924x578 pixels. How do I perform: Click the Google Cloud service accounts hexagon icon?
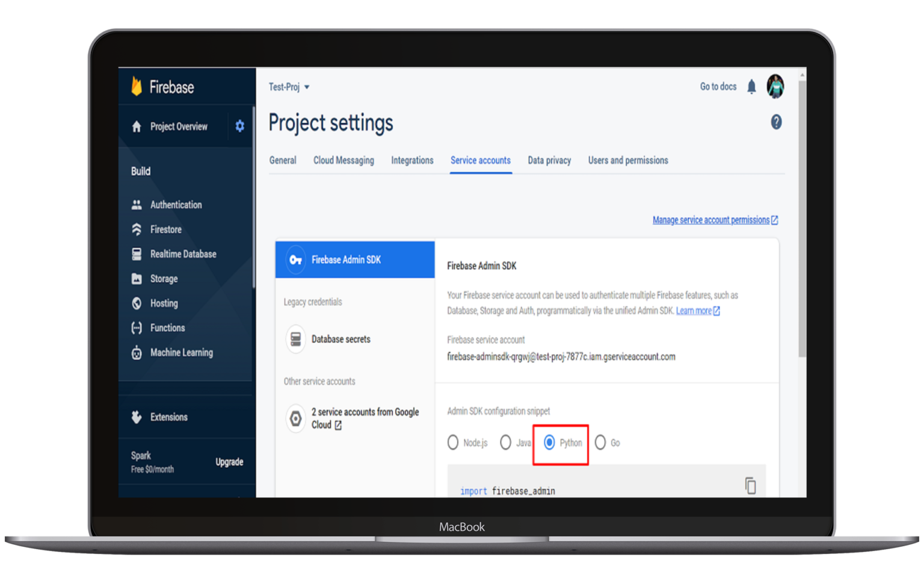pos(295,418)
